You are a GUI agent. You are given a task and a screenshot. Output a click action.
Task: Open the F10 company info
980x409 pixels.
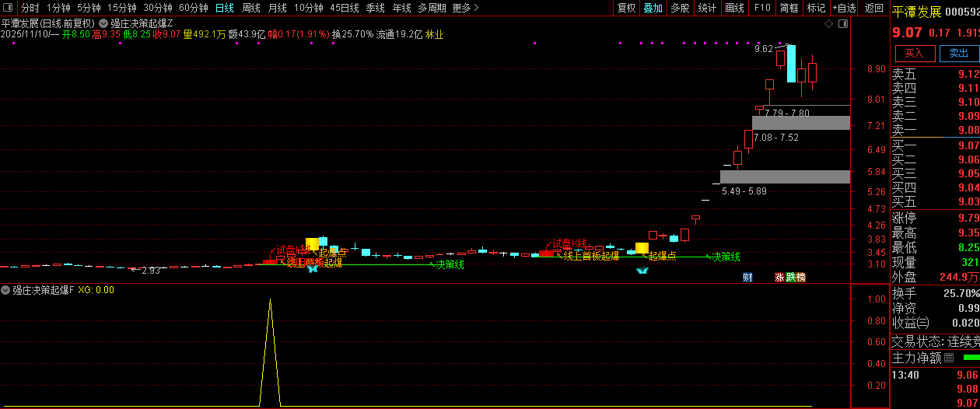click(762, 8)
